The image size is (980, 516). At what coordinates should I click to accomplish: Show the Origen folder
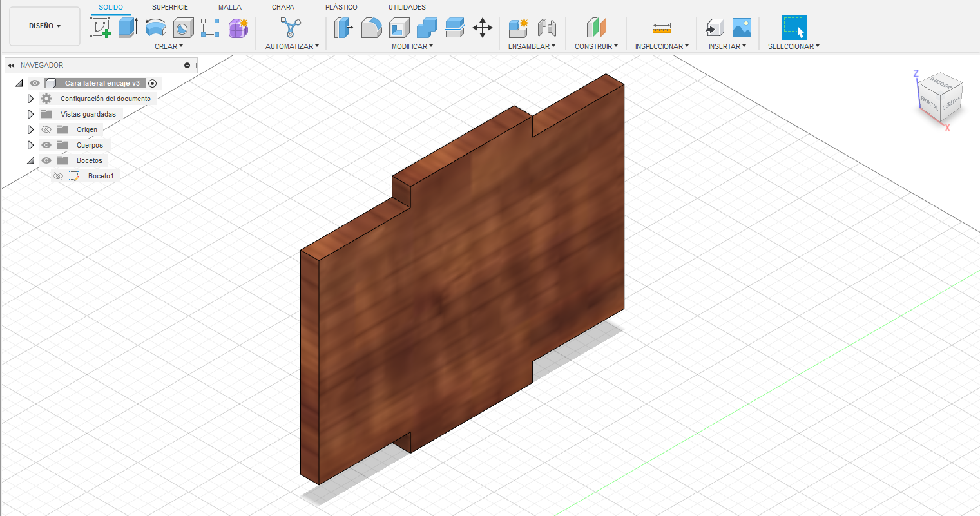click(x=46, y=129)
